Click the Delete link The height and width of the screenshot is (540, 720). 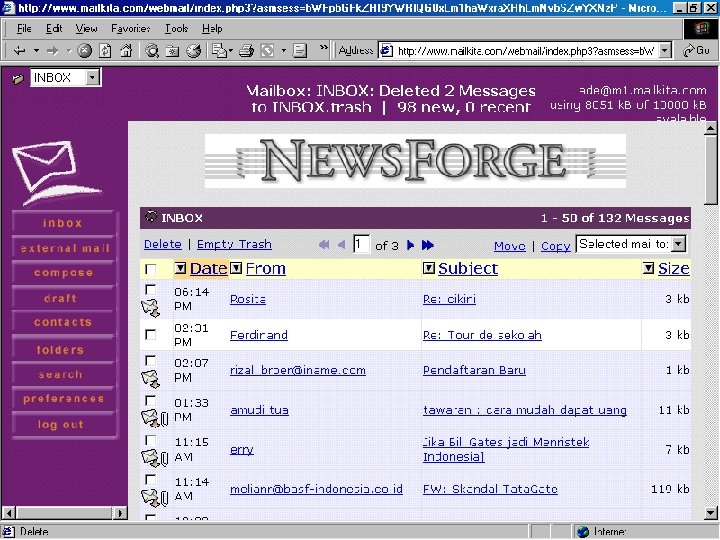163,244
